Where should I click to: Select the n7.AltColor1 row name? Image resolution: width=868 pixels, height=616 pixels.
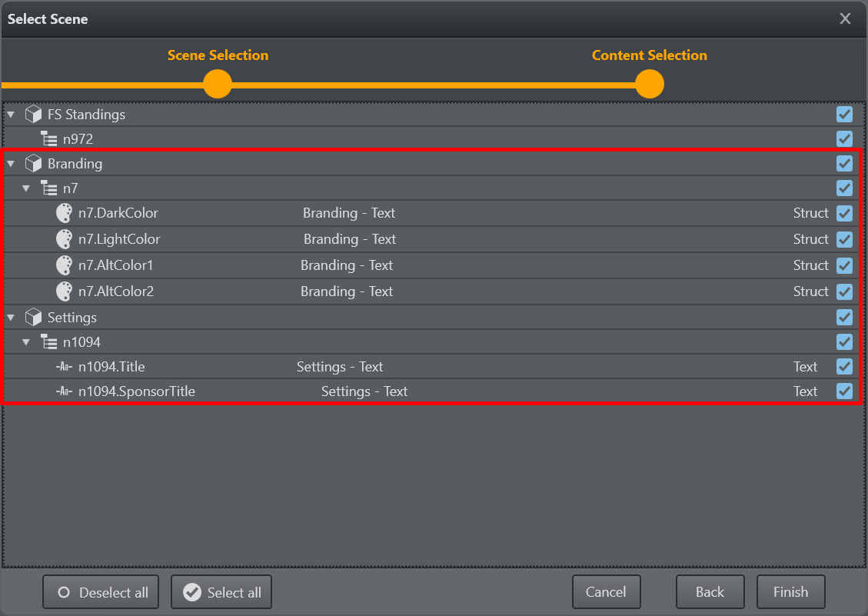(116, 265)
